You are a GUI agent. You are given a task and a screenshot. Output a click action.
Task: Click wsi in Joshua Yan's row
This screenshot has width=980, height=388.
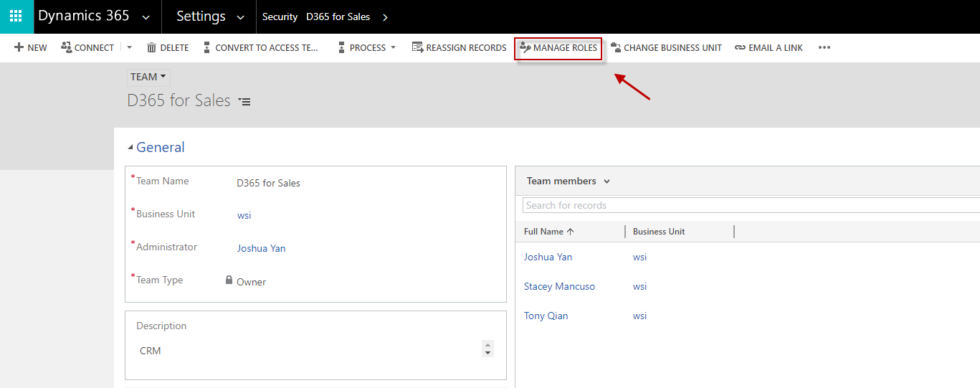click(x=639, y=257)
